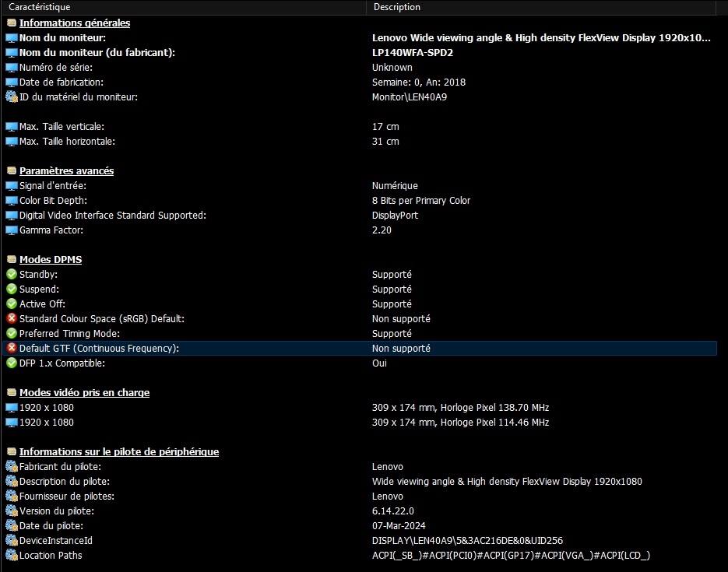Click the value 'Monitor\LEN40A9'
The width and height of the screenshot is (728, 572).
tap(410, 97)
